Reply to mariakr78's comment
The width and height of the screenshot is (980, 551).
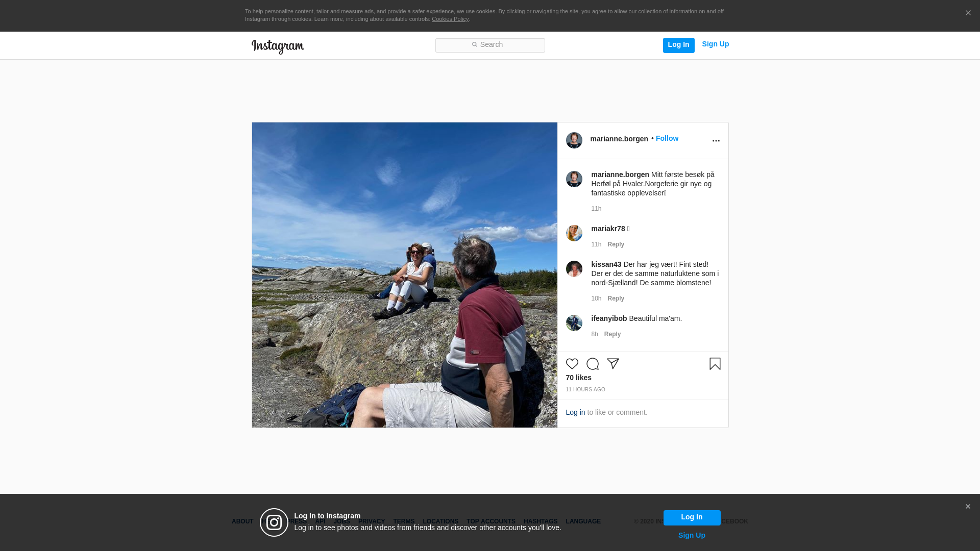616,244
